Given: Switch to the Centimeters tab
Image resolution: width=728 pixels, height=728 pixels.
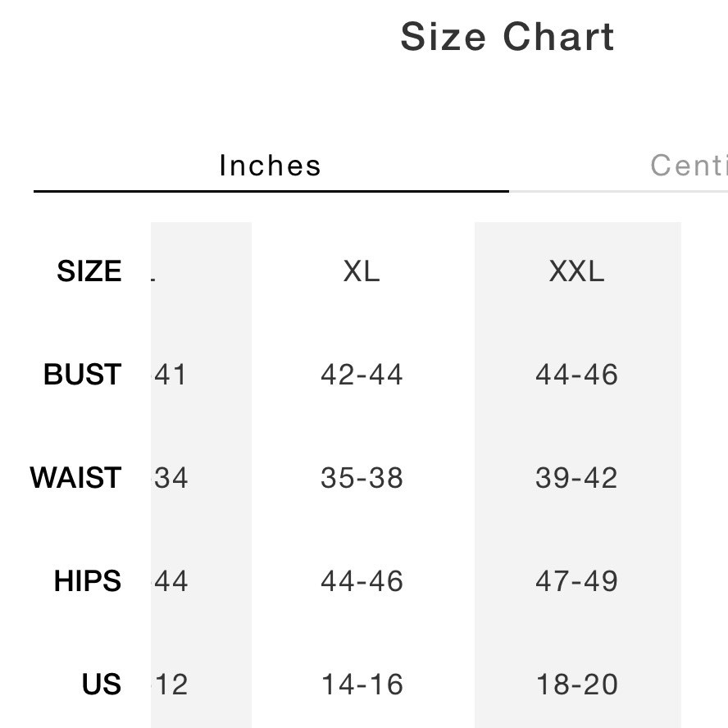Looking at the screenshot, I should tap(693, 165).
